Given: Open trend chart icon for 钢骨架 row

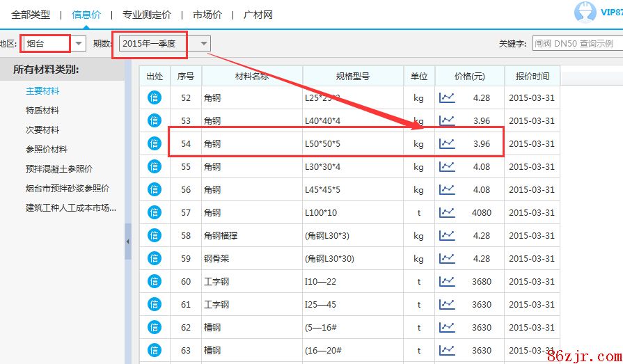Looking at the screenshot, I should 447,258.
